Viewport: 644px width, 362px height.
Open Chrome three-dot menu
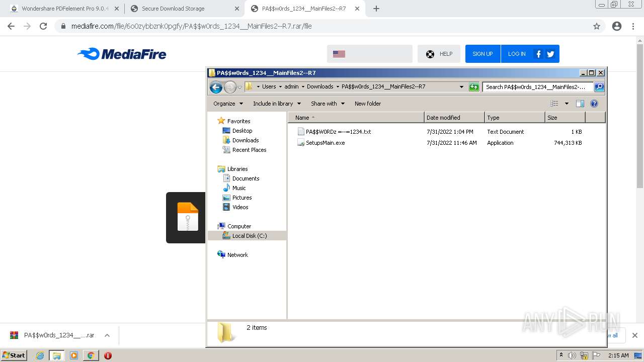[x=633, y=26]
